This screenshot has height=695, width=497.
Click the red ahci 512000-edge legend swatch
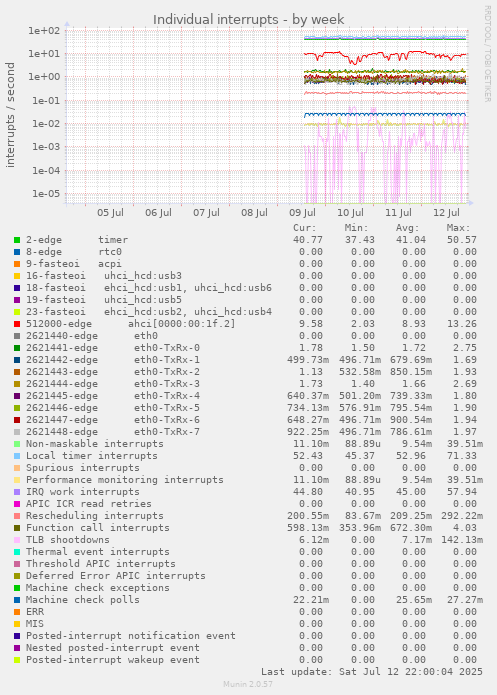coord(17,324)
